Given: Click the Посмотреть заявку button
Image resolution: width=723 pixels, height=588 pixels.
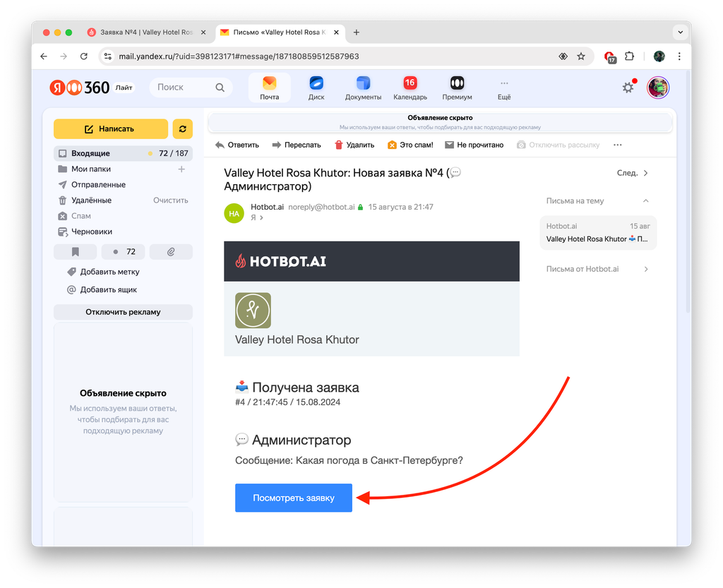Looking at the screenshot, I should (294, 498).
